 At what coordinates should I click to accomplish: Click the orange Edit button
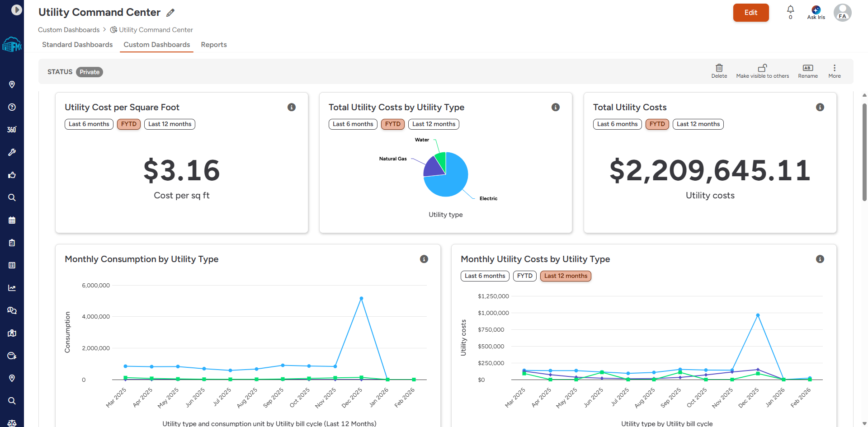751,13
